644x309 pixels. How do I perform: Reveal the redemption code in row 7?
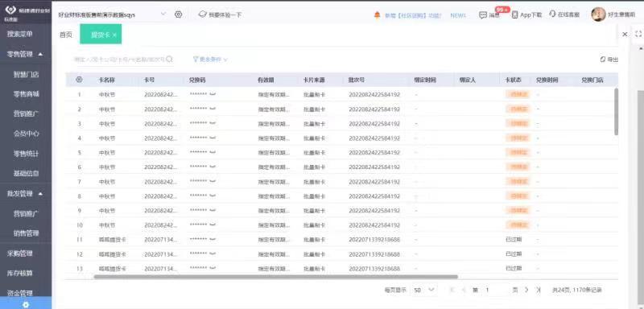[x=213, y=181]
